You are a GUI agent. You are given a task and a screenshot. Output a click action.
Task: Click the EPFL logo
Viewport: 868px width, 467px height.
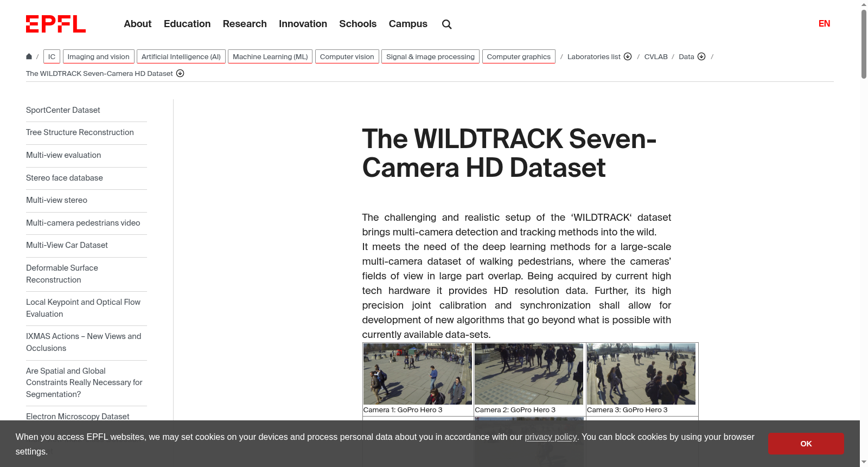[x=56, y=24]
